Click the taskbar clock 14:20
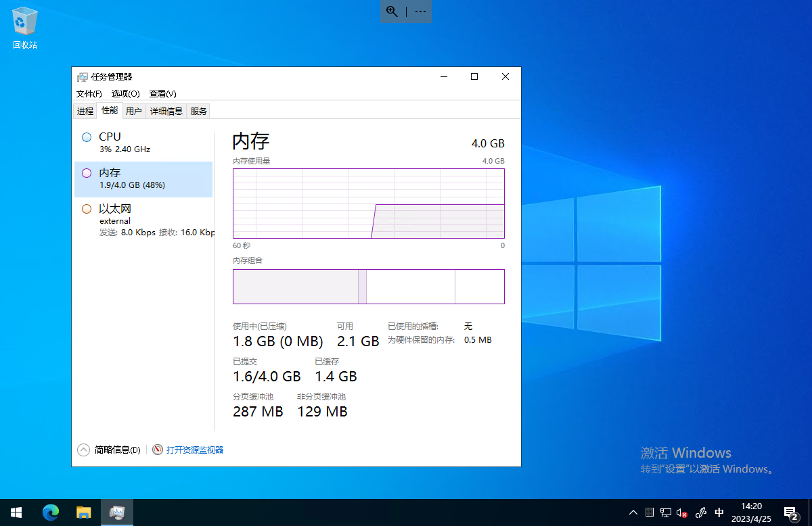The width and height of the screenshot is (812, 526). pyautogui.click(x=751, y=512)
